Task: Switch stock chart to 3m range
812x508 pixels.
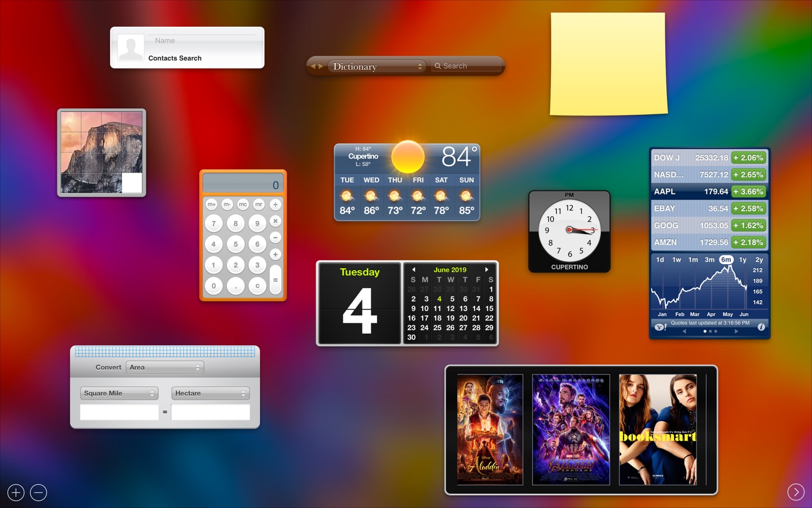Action: 709,260
